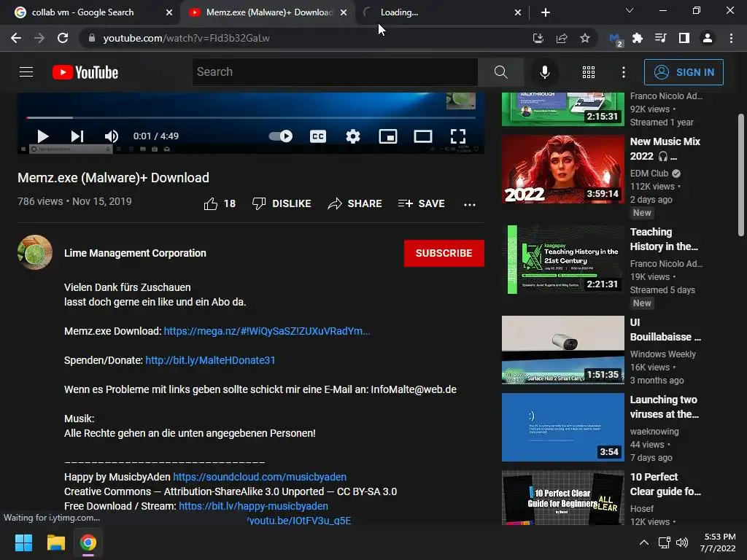Open player settings gear
The height and width of the screenshot is (560, 747).
(x=352, y=136)
